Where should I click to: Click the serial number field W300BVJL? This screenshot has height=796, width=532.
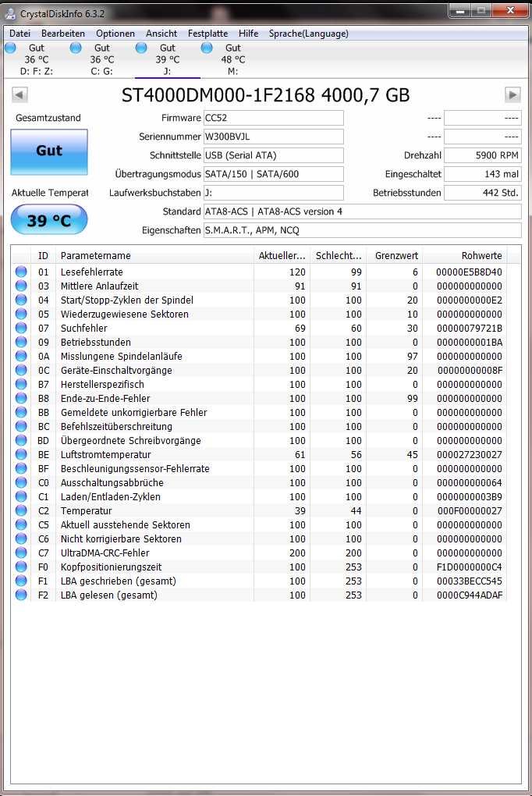[274, 137]
